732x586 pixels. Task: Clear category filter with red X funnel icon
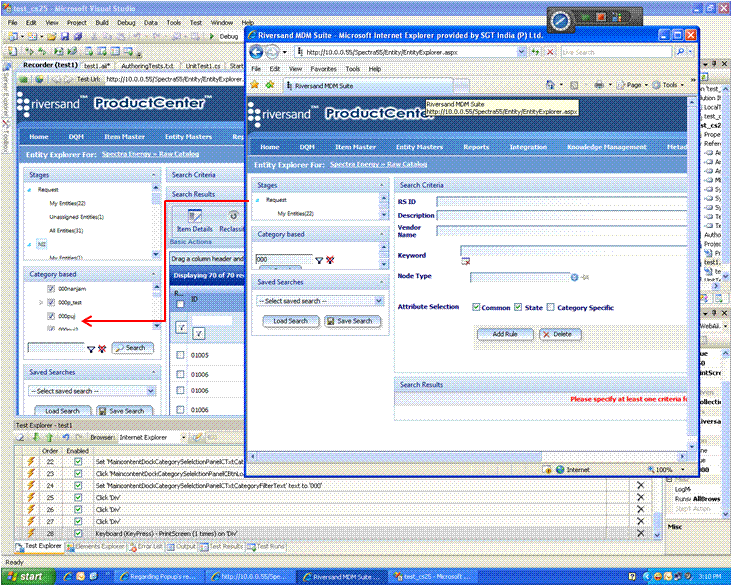point(330,260)
